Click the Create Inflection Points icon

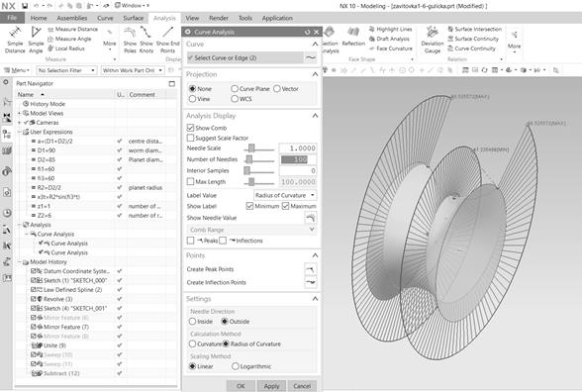(311, 282)
